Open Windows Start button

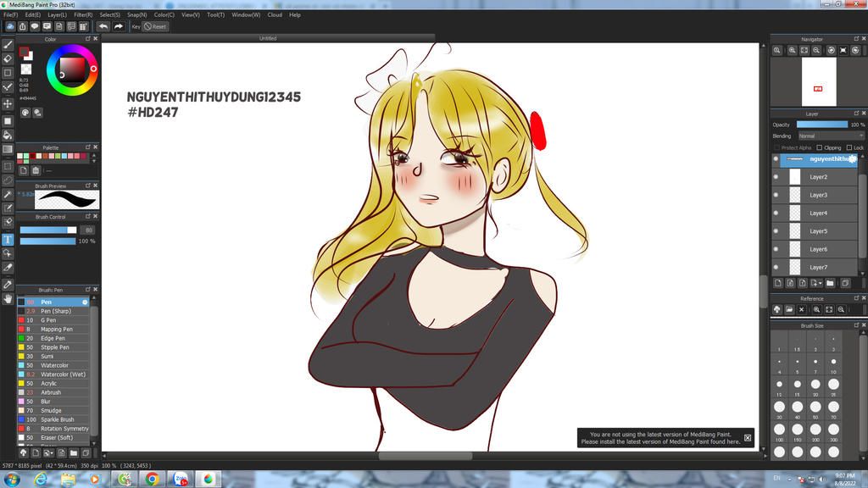click(12, 480)
